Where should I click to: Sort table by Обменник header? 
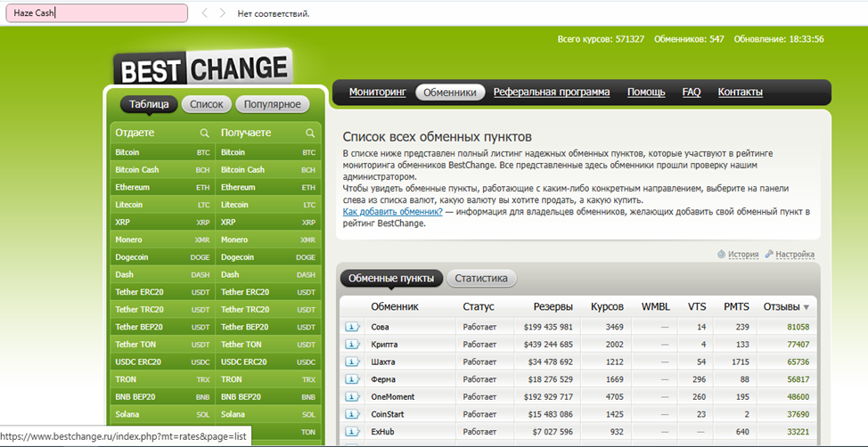point(395,306)
